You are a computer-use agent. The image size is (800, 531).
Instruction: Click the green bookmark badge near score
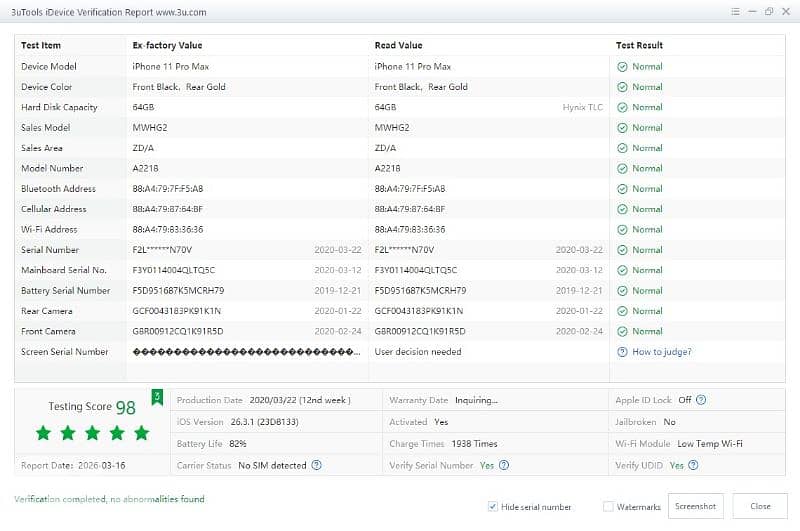click(x=157, y=398)
